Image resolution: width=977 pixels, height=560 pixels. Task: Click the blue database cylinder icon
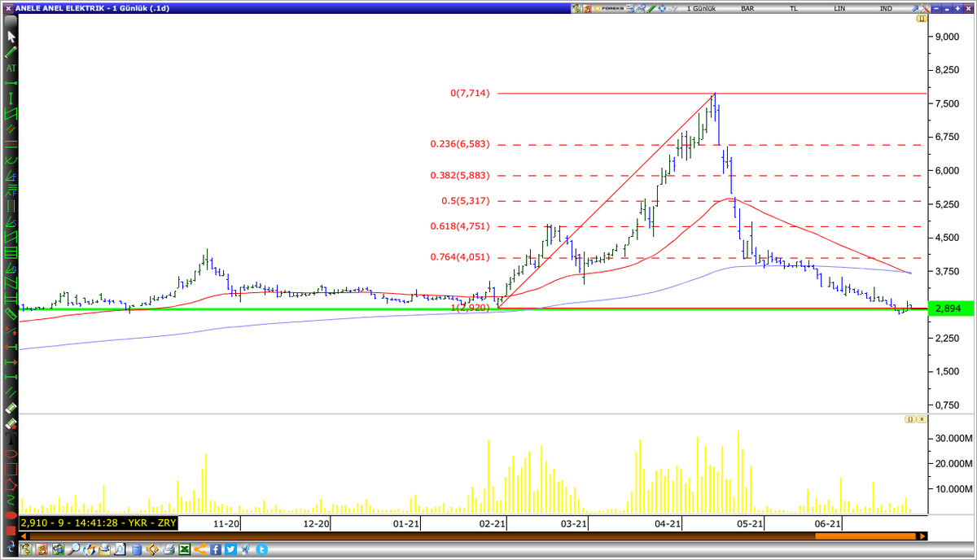(137, 549)
